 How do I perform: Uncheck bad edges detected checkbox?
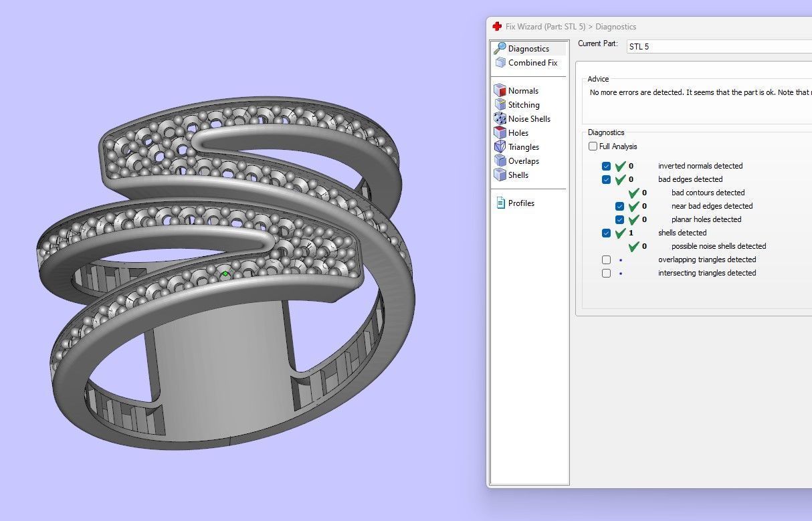(x=606, y=179)
